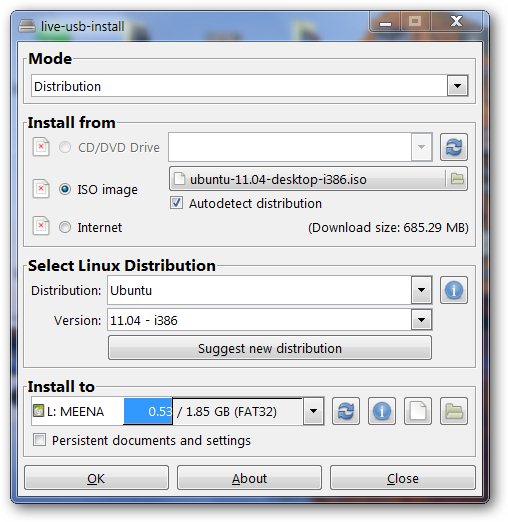Click the ubuntu-11.04-desktop-i386.iso file field
508x522 pixels.
point(307,179)
